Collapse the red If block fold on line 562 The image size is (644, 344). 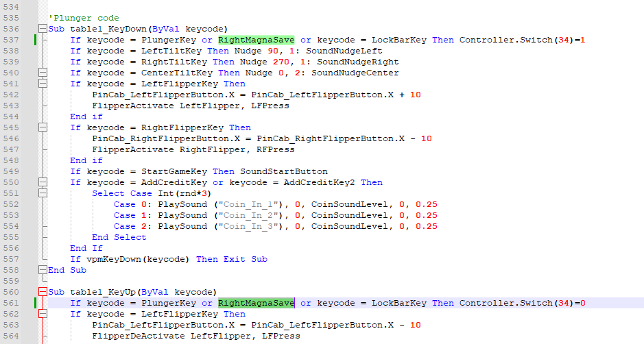(x=43, y=314)
